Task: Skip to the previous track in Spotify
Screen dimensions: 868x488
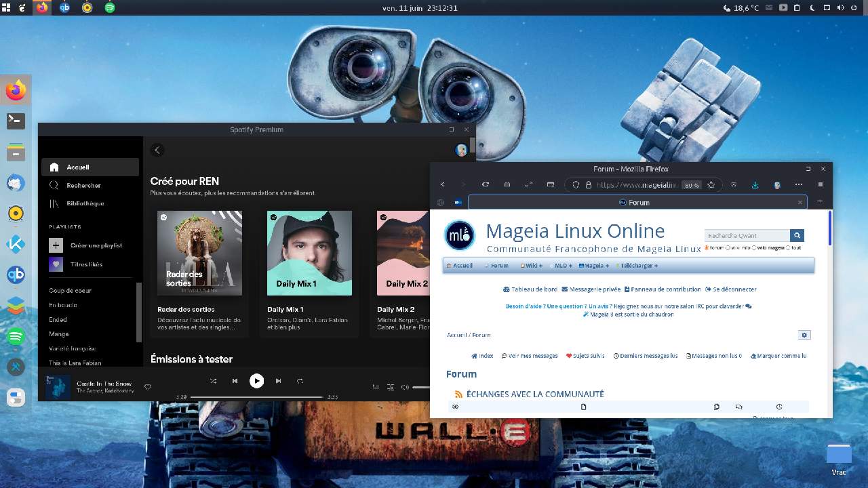Action: pyautogui.click(x=235, y=381)
